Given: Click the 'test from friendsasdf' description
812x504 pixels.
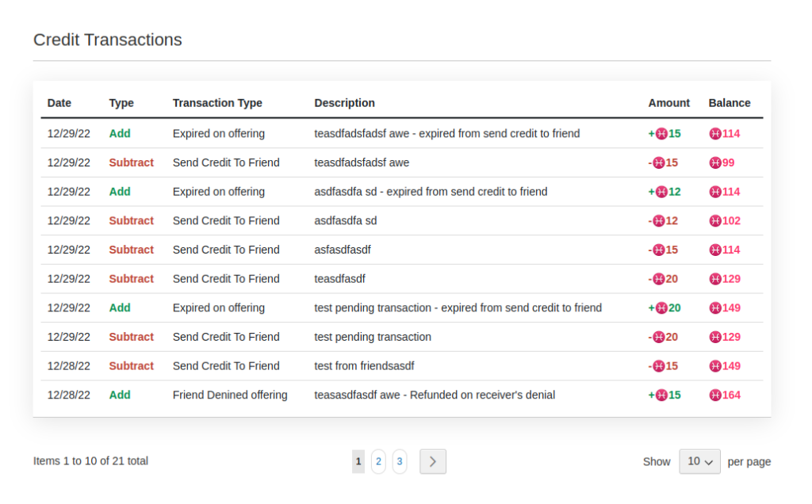Looking at the screenshot, I should (x=364, y=366).
